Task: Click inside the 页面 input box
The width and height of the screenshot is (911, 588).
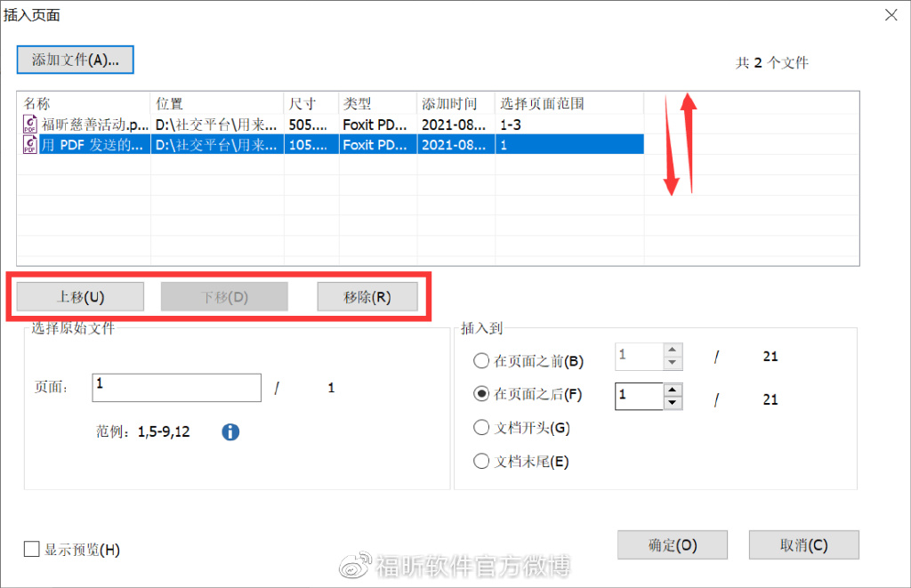Action: pos(176,387)
